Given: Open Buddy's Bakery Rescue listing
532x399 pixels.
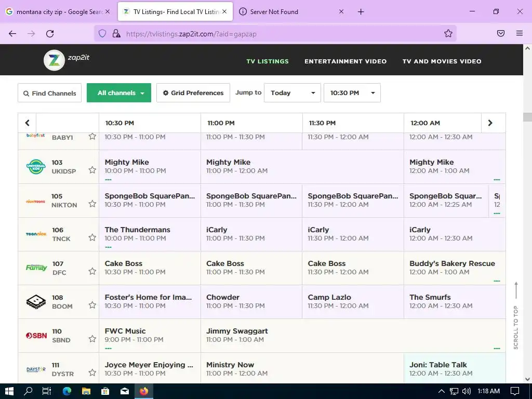Looking at the screenshot, I should tap(454, 268).
